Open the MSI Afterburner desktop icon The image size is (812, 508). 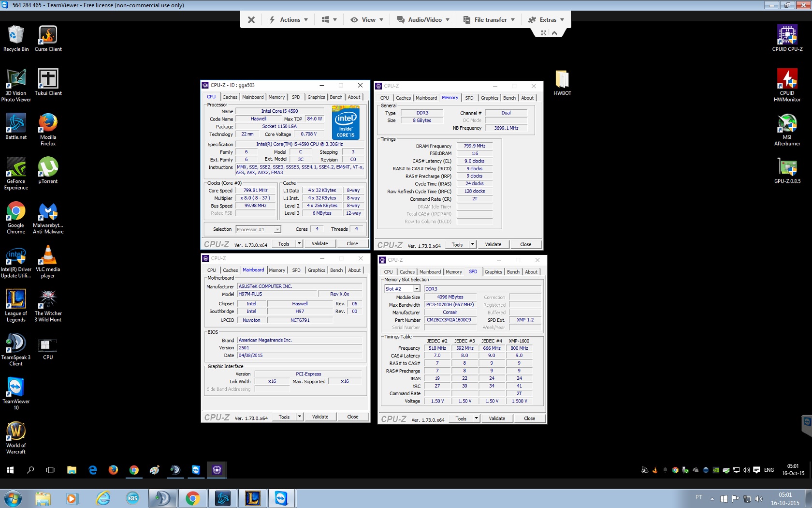click(x=787, y=130)
